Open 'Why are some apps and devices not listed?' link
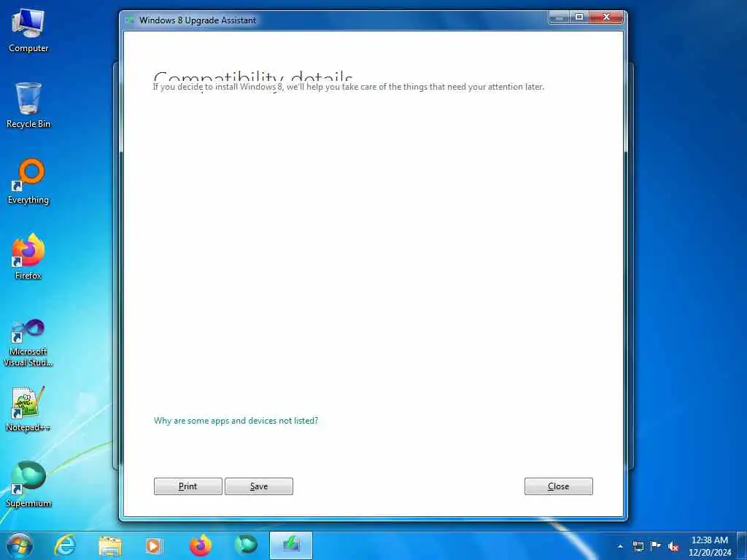 click(236, 421)
